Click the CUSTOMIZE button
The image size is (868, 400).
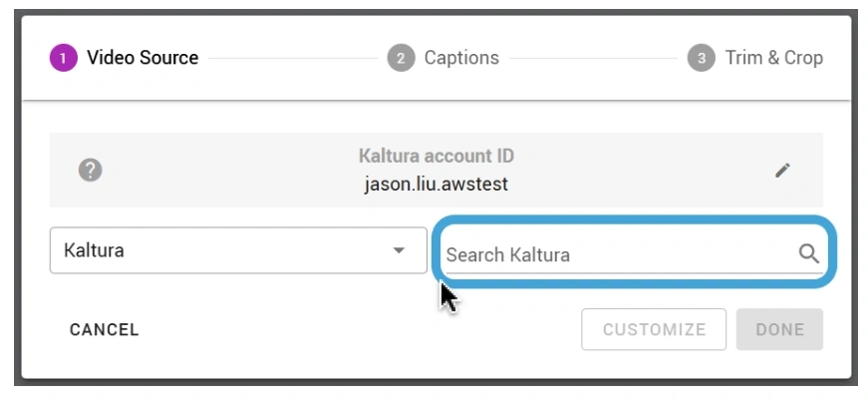[654, 329]
